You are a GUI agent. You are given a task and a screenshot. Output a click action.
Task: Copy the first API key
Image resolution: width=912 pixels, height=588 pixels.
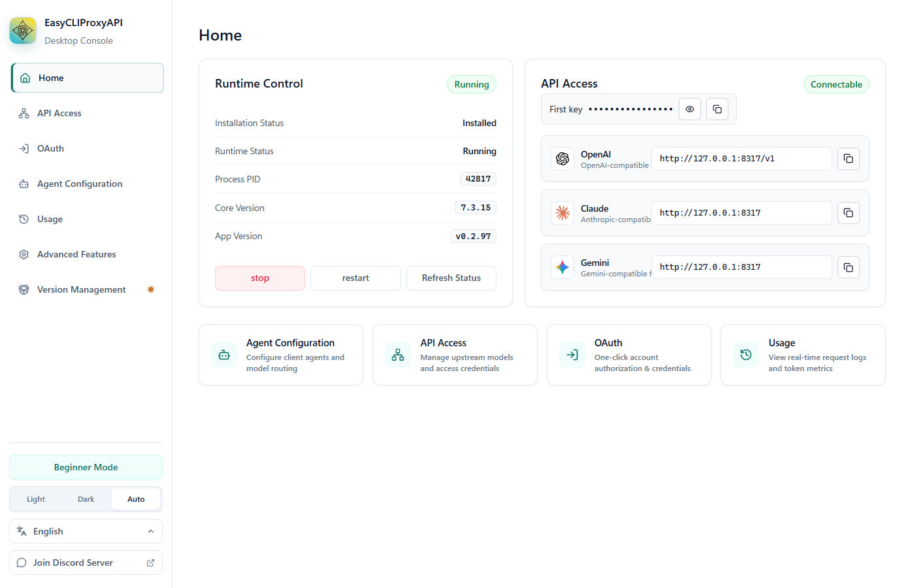717,109
